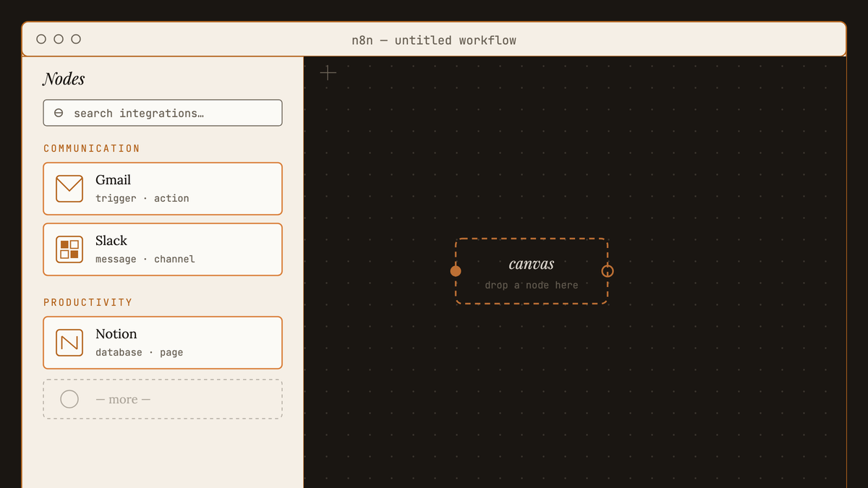Click the Notion N icon
Viewport: 868px width, 488px height.
(x=69, y=343)
